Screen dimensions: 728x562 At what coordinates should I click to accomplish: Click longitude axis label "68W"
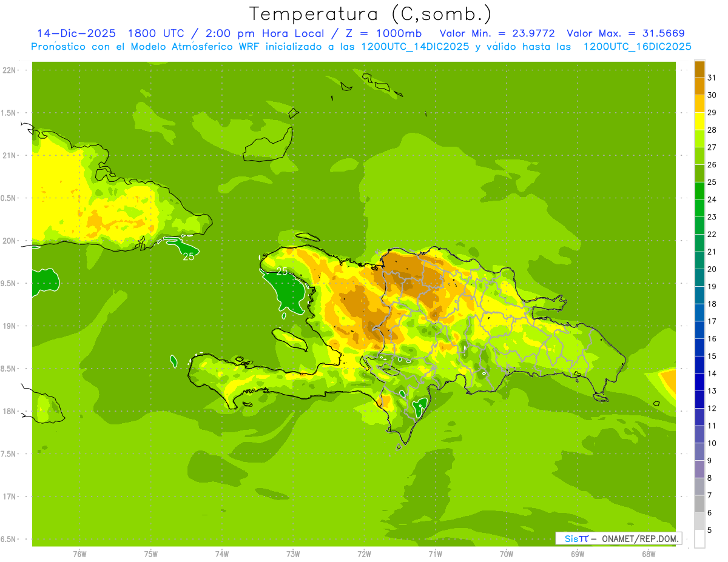(x=649, y=554)
